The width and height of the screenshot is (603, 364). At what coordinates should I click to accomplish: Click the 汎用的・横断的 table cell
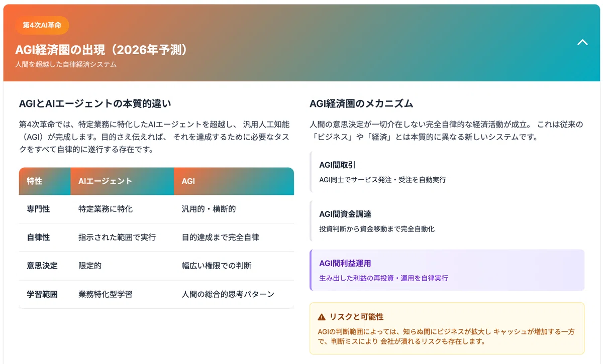[x=209, y=209]
